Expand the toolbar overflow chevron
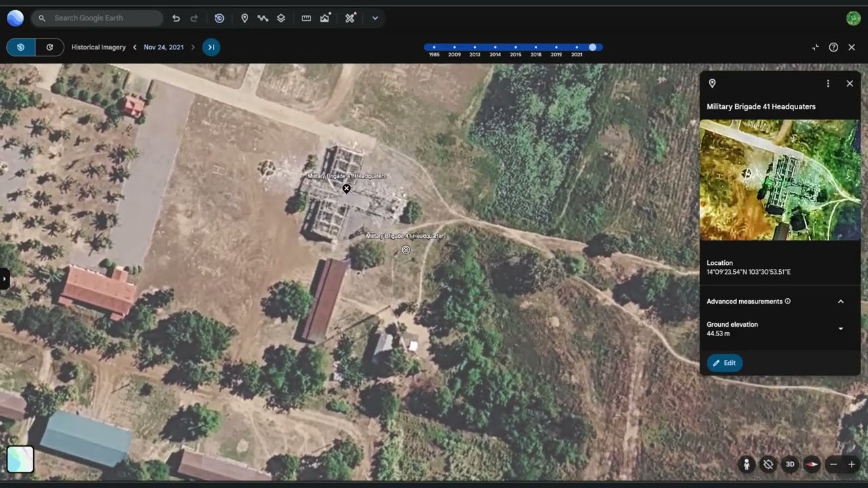868x488 pixels. (x=375, y=18)
